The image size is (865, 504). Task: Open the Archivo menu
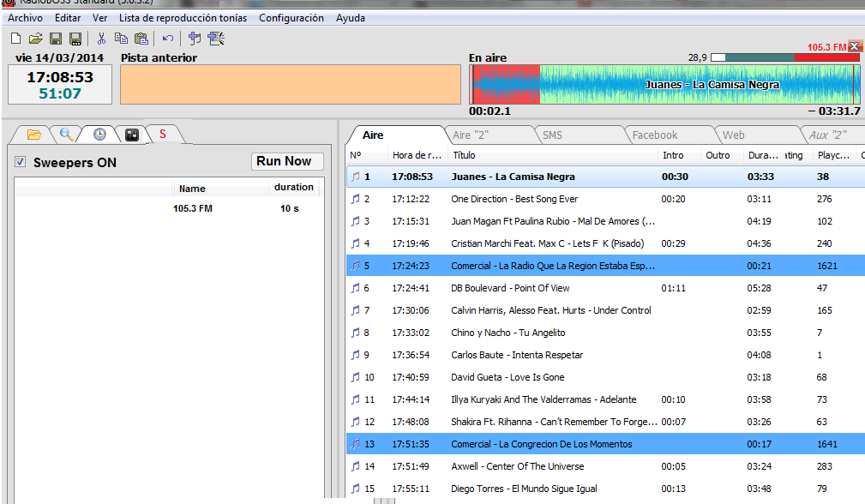pyautogui.click(x=25, y=18)
